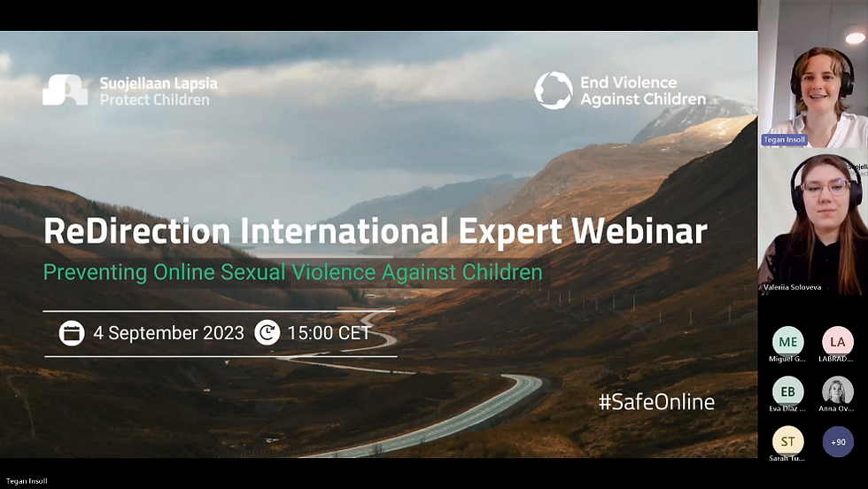This screenshot has width=868, height=489.
Task: Click the Tegan Insoll presenter label at the bottom
Action: [x=27, y=481]
